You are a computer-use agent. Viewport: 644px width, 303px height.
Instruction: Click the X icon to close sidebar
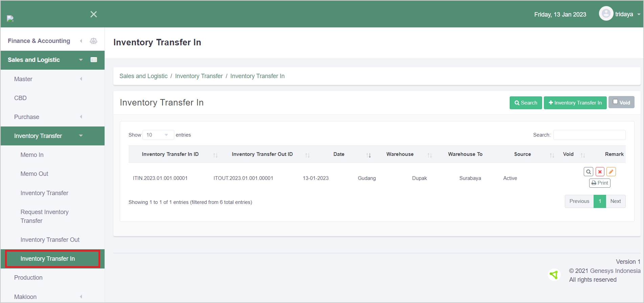click(94, 14)
